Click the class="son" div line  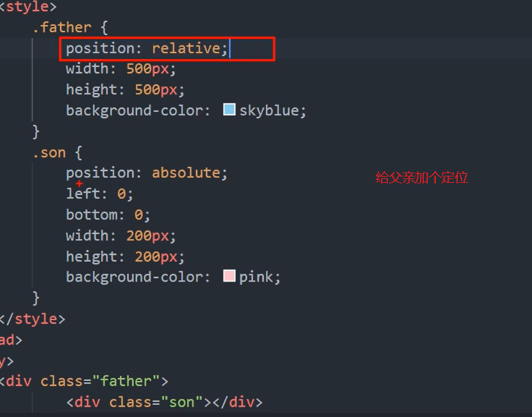tap(165, 402)
